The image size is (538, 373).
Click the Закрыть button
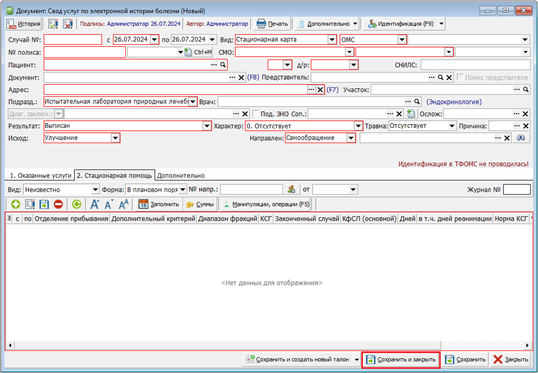510,360
